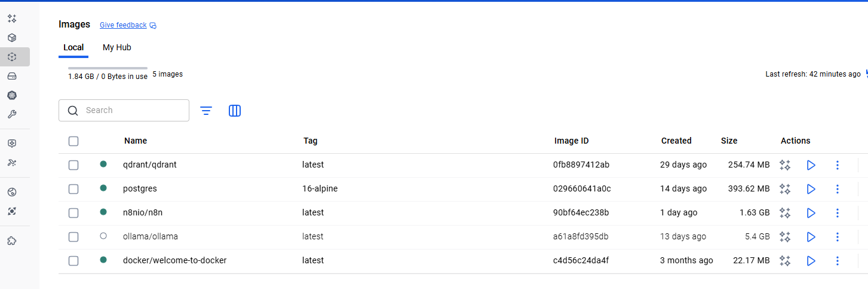This screenshot has height=289, width=868.
Task: Run the ollama/ollama image
Action: pyautogui.click(x=811, y=237)
